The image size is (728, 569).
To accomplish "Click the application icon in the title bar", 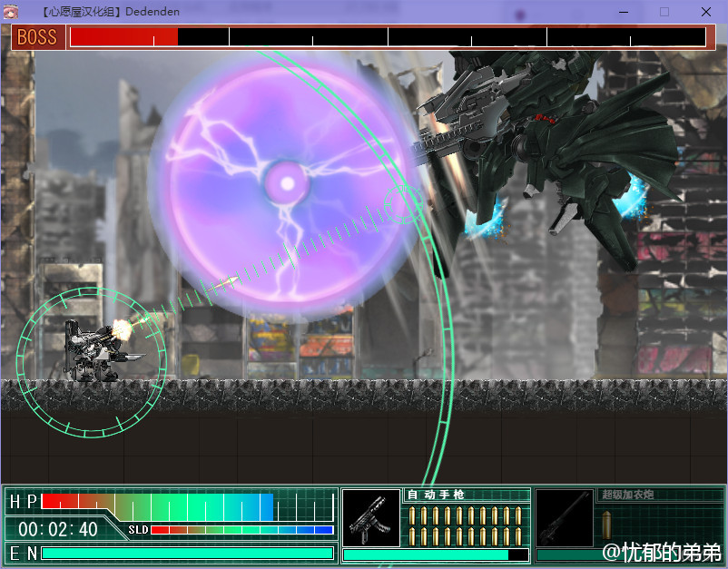I will click(x=13, y=12).
